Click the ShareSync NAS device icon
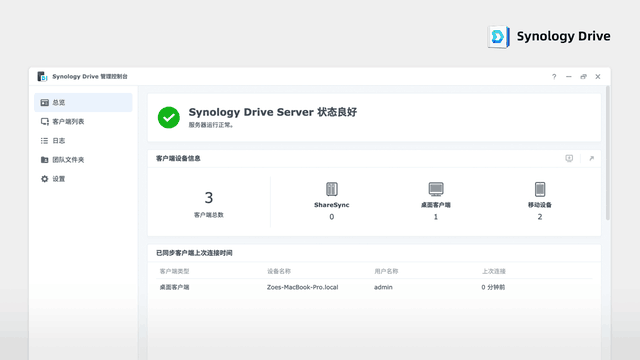 pos(331,189)
